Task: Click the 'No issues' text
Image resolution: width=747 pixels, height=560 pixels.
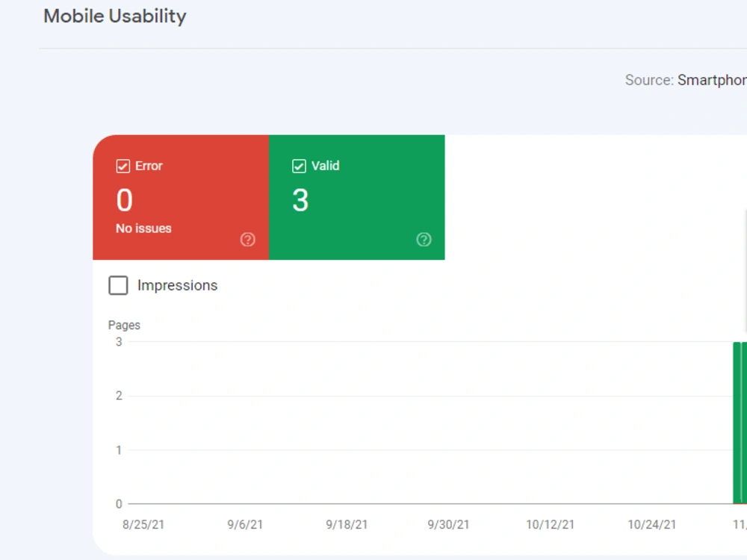Action: point(143,228)
